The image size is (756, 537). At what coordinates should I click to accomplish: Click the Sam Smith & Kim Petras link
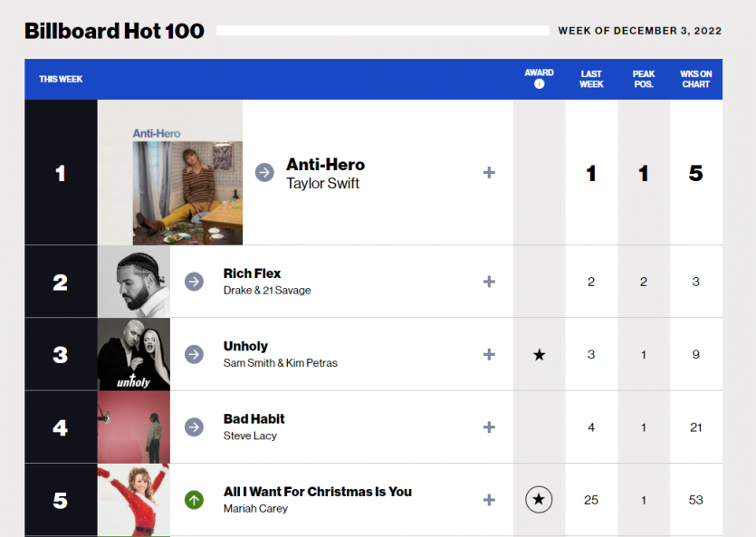point(281,363)
